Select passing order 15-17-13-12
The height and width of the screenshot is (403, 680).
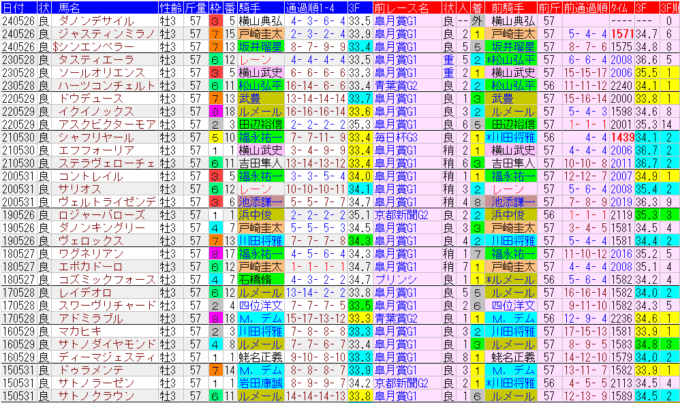coord(316,318)
